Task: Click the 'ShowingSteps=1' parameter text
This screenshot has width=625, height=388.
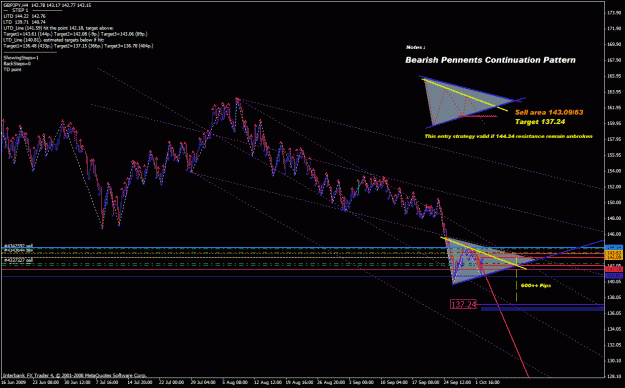Action: pyautogui.click(x=21, y=58)
